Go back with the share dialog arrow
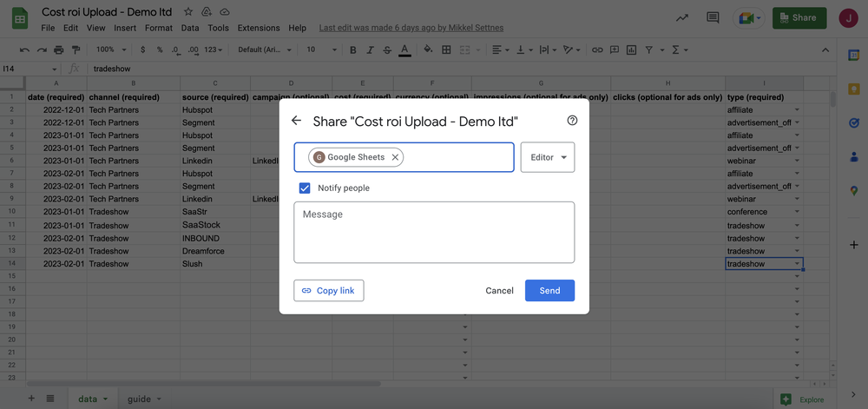The width and height of the screenshot is (868, 409). [296, 121]
